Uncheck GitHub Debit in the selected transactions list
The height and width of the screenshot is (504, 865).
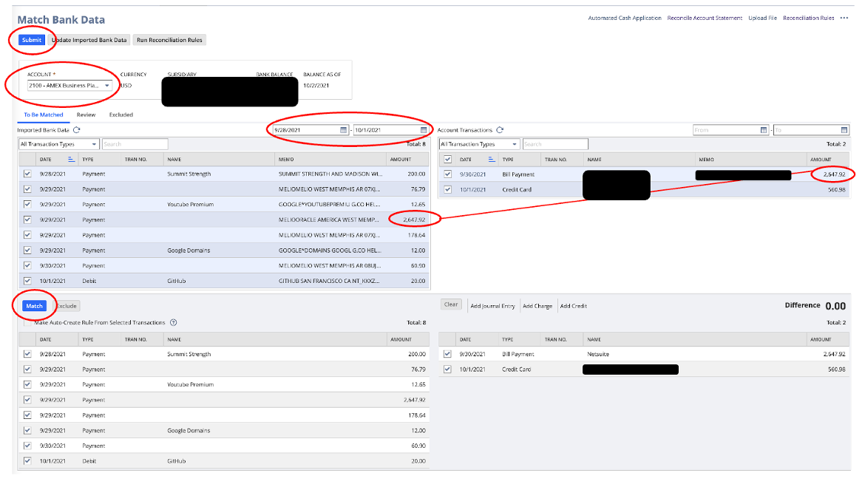click(27, 460)
